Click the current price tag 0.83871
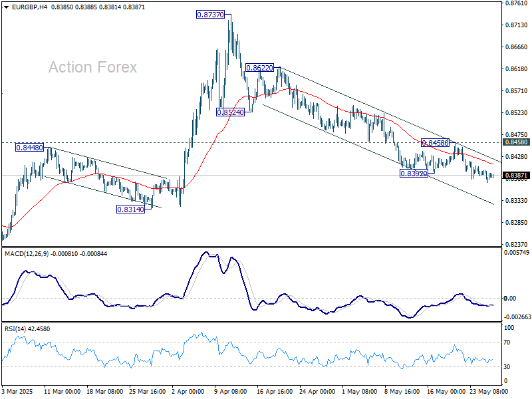 516,176
